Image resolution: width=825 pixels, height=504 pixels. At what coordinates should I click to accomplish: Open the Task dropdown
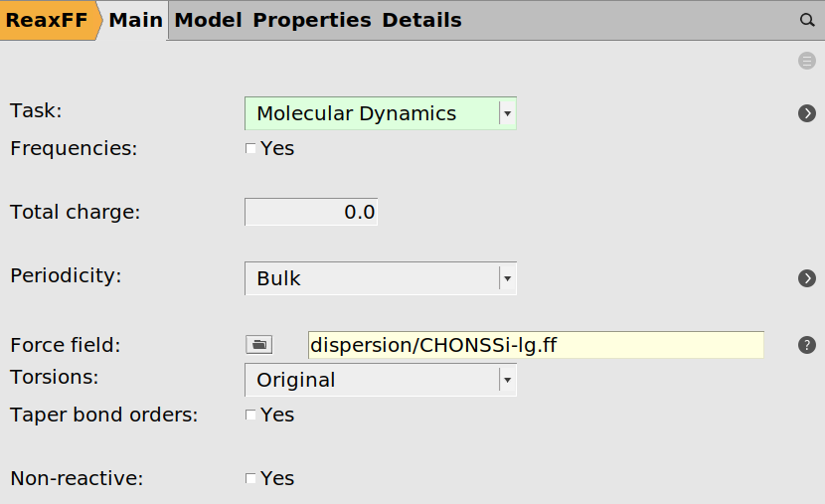[380, 113]
